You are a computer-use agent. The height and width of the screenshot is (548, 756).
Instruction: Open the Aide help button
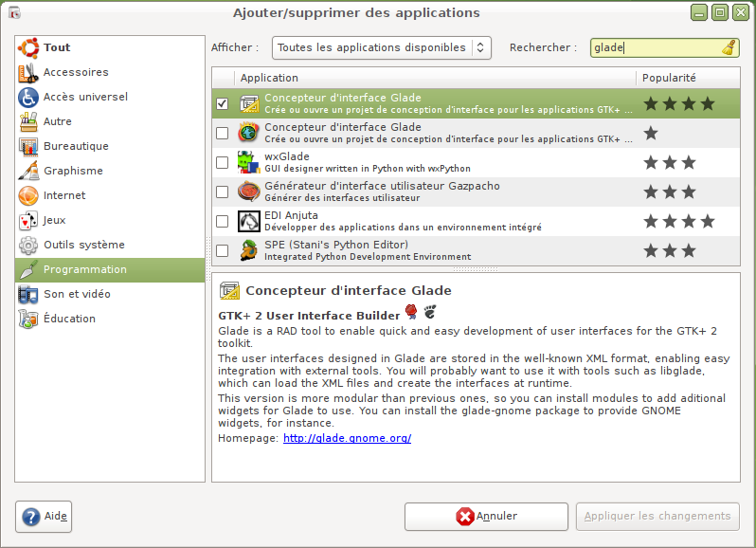coord(44,517)
